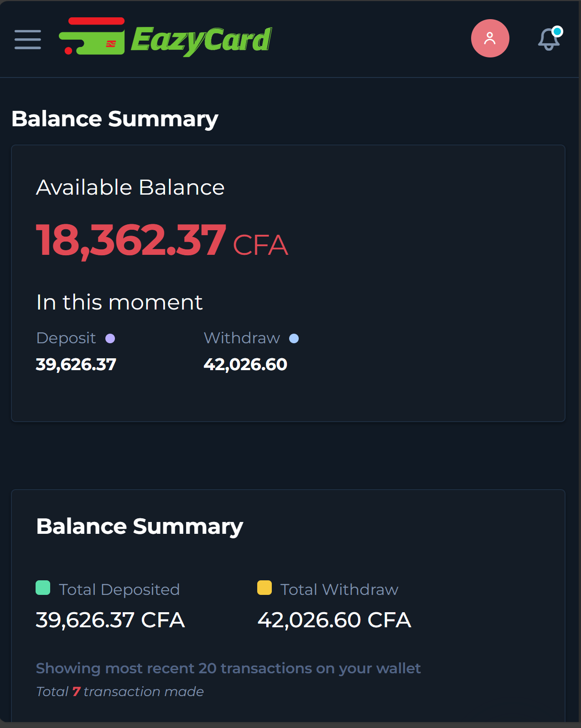Click the blue Withdraw indicator dot
The height and width of the screenshot is (728, 581).
[x=294, y=338]
